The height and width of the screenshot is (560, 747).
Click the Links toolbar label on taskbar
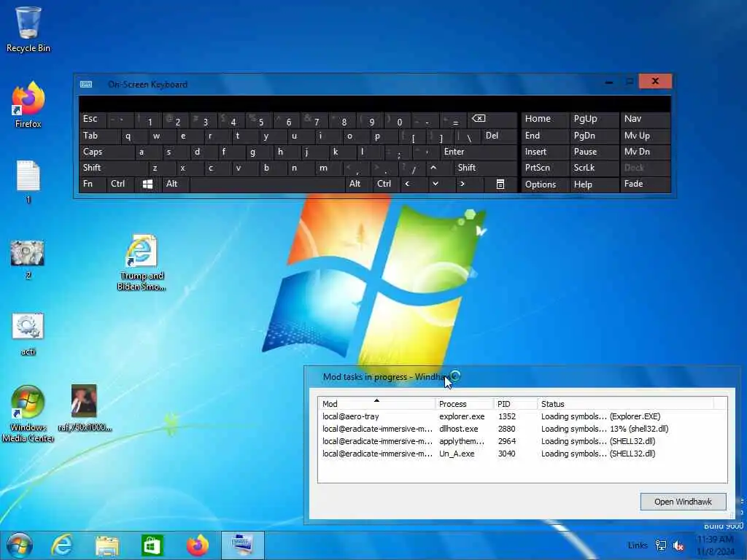[638, 545]
